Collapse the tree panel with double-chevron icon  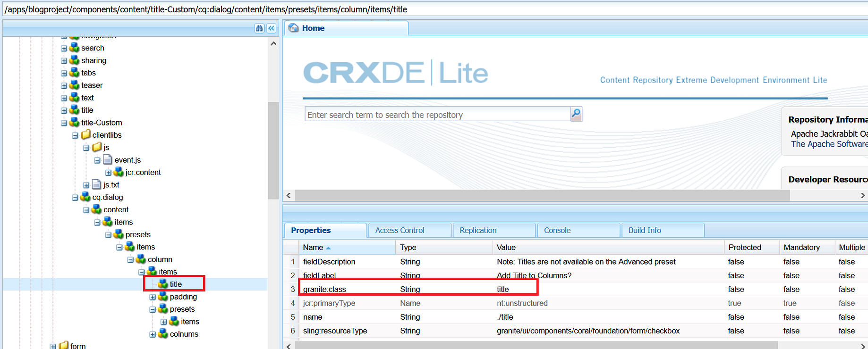[x=271, y=28]
